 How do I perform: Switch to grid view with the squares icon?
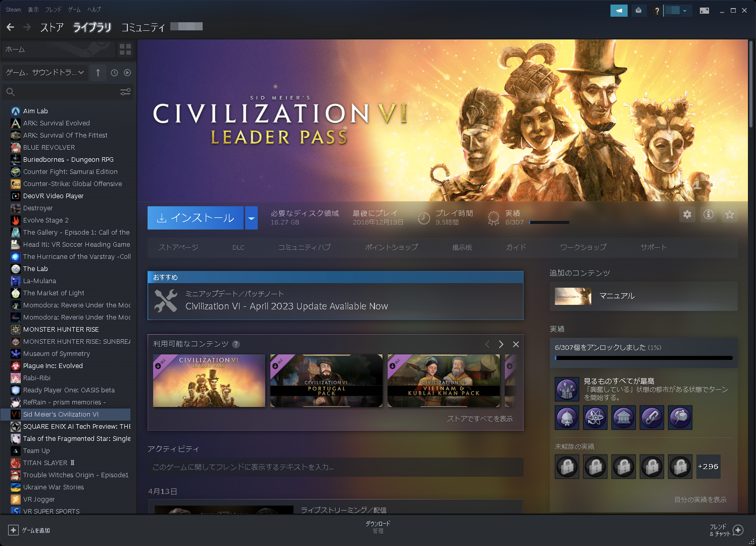click(x=125, y=50)
